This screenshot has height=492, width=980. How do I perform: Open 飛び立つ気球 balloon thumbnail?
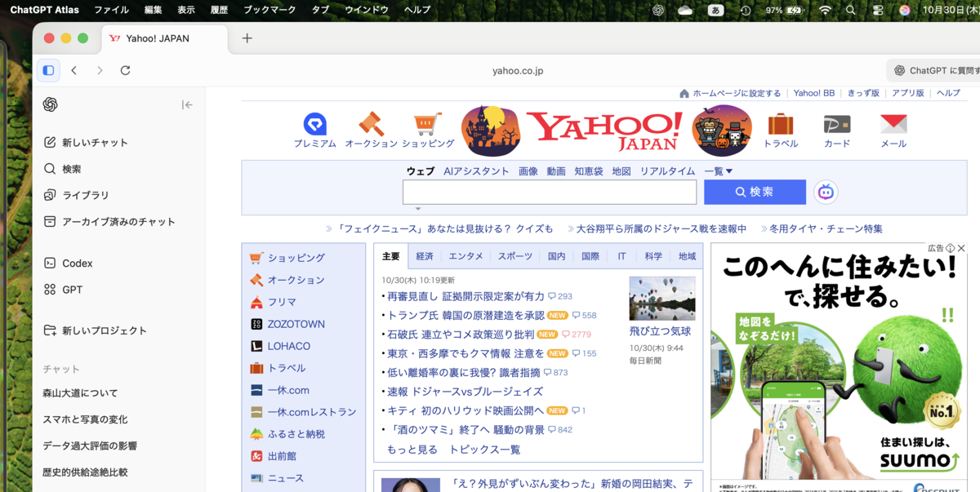pyautogui.click(x=662, y=299)
